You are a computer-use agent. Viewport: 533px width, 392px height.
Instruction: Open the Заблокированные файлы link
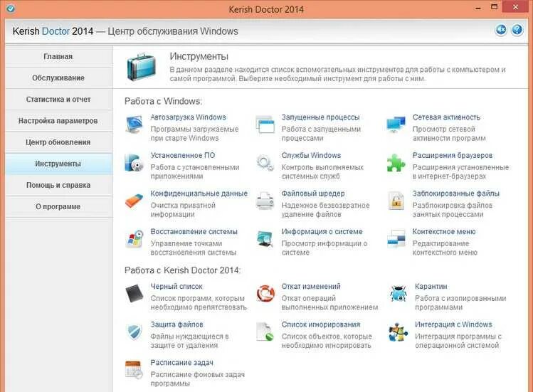coord(456,194)
